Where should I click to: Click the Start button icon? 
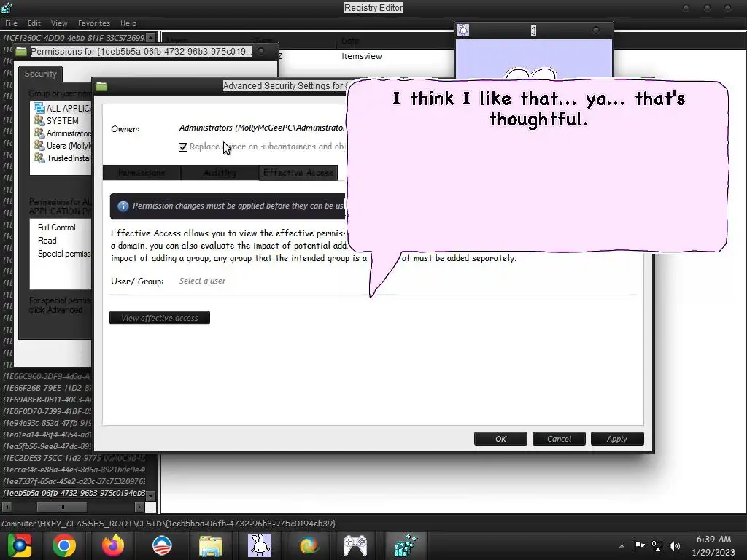tap(19, 545)
